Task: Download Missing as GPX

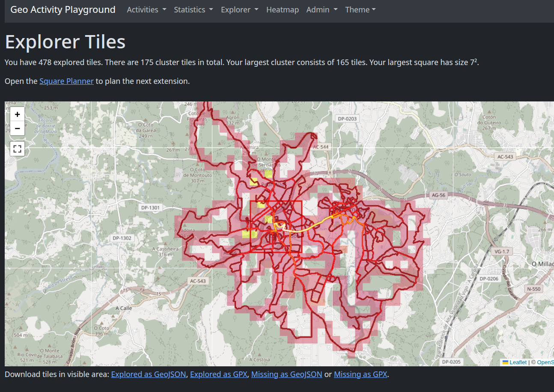Action: pyautogui.click(x=360, y=374)
